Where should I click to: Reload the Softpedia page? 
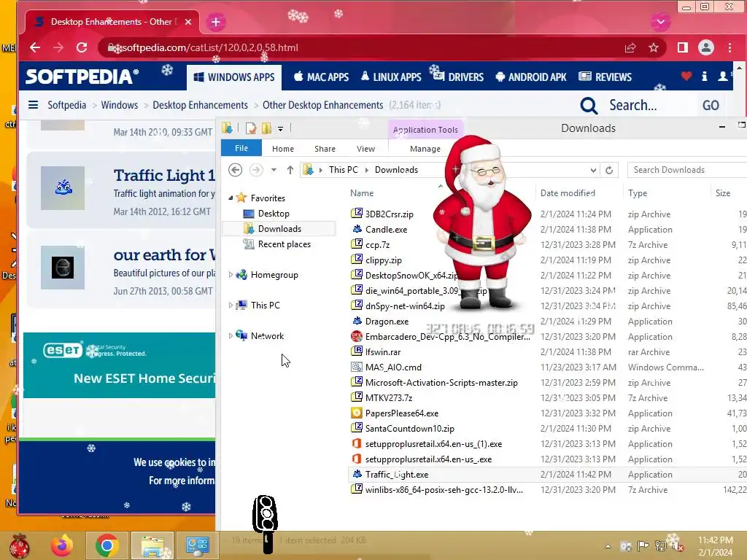click(x=82, y=47)
